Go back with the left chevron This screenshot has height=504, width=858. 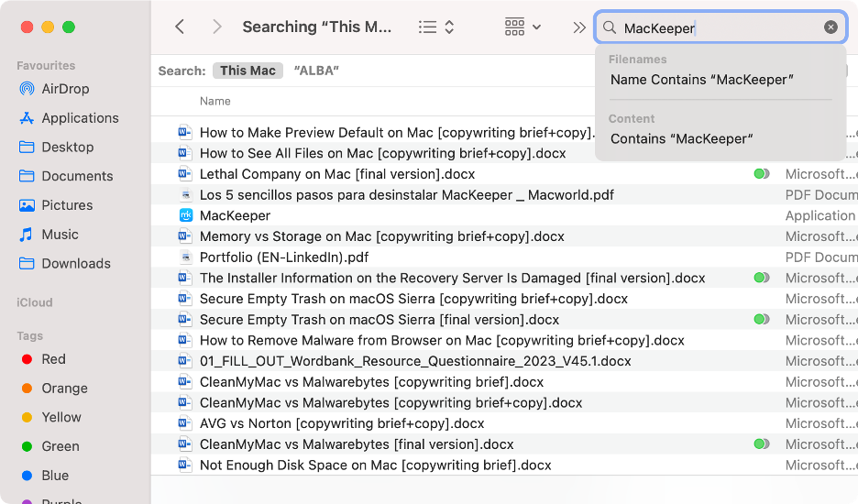(x=180, y=27)
